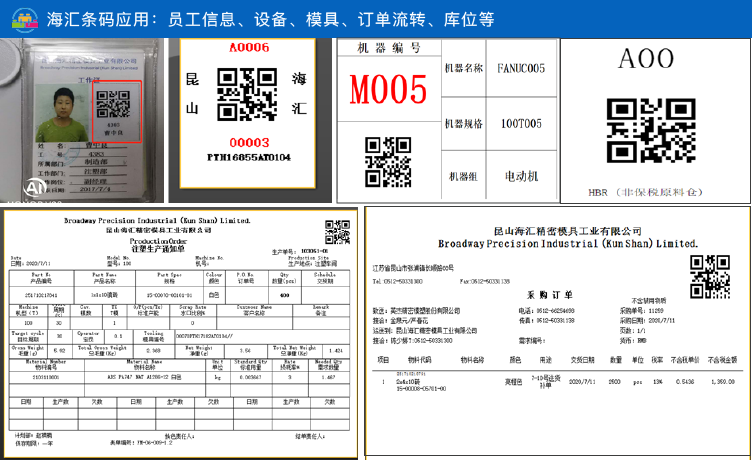Click the 机器名称 label cell
The image size is (752, 460).
click(463, 68)
